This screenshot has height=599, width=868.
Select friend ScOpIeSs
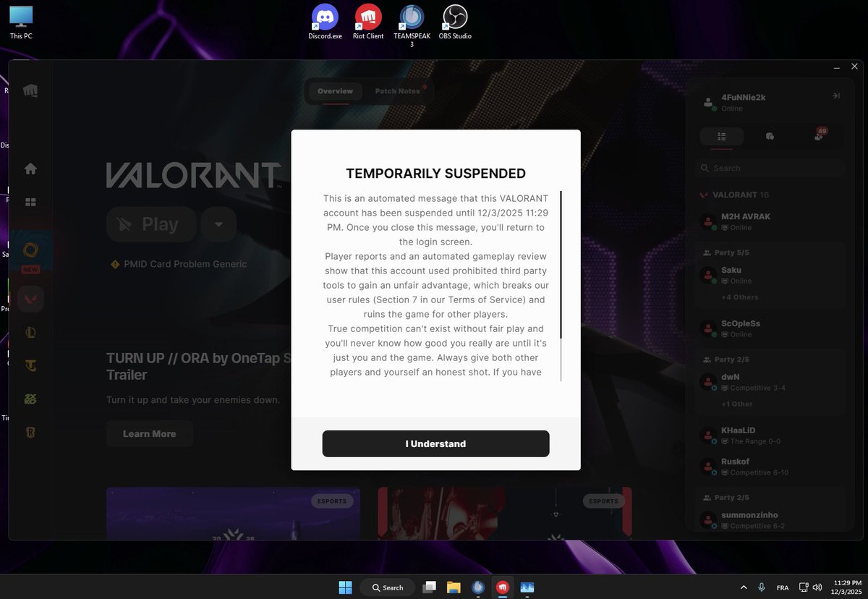(770, 328)
